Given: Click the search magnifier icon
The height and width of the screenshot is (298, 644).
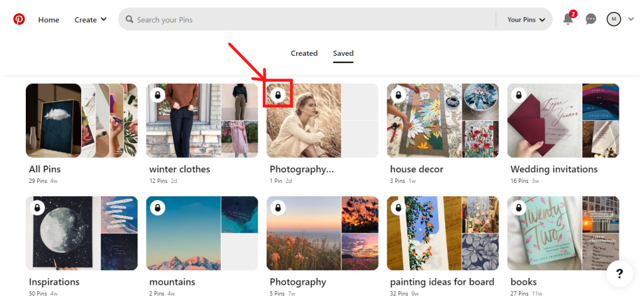Looking at the screenshot, I should tap(130, 19).
